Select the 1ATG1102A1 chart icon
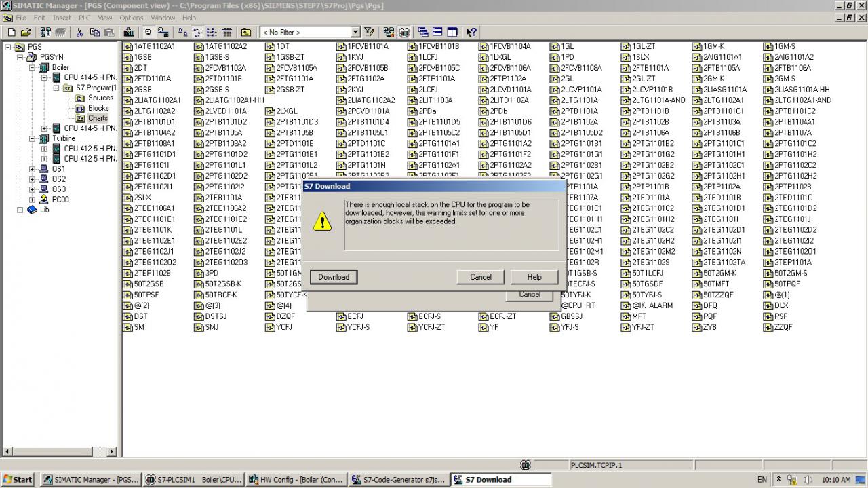 128,47
